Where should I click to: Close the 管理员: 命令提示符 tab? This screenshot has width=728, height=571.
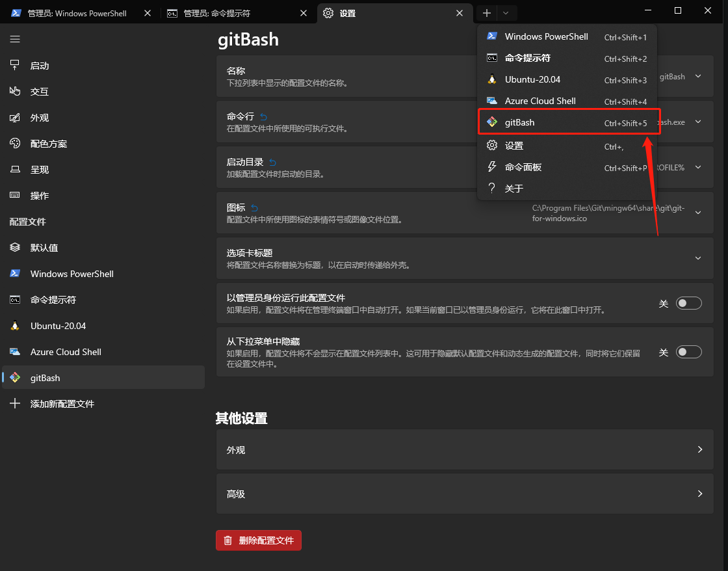click(304, 13)
